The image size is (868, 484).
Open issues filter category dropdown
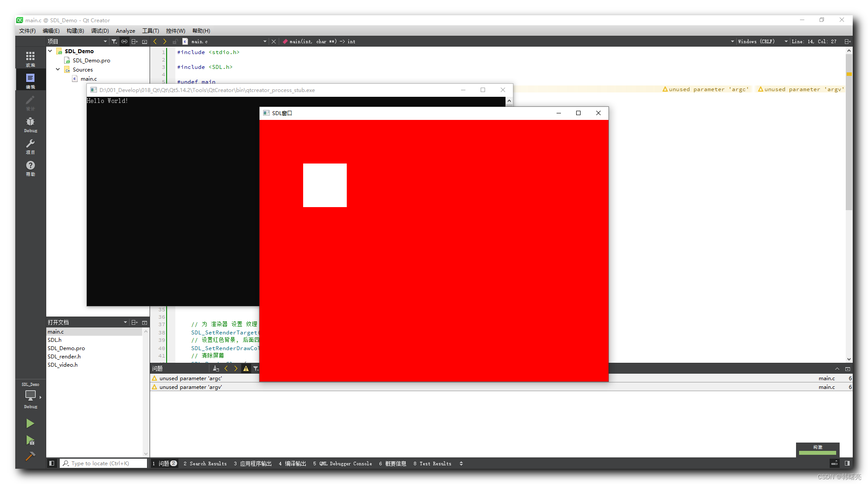[256, 368]
